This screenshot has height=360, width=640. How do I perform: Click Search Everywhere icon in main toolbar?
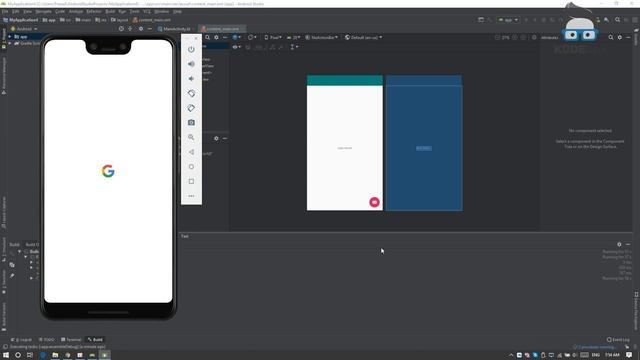tap(618, 20)
